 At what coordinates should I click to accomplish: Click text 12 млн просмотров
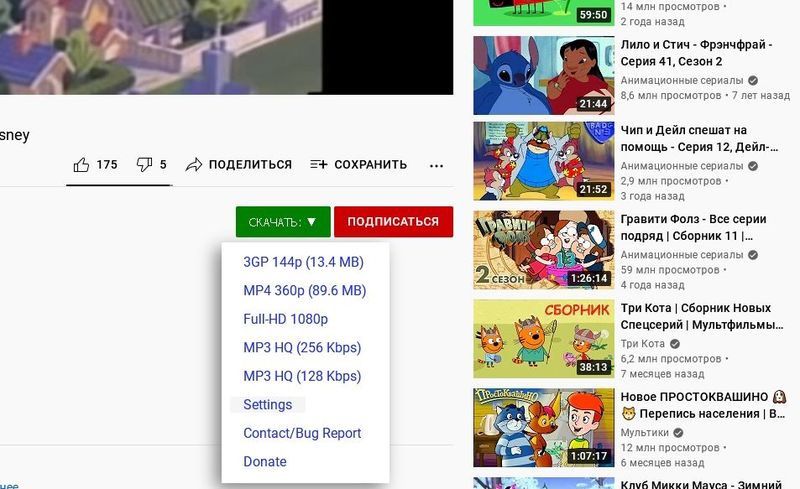[x=670, y=448]
